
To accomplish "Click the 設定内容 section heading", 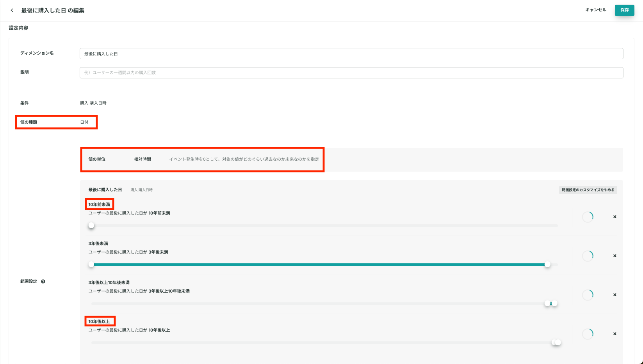I will [x=19, y=28].
